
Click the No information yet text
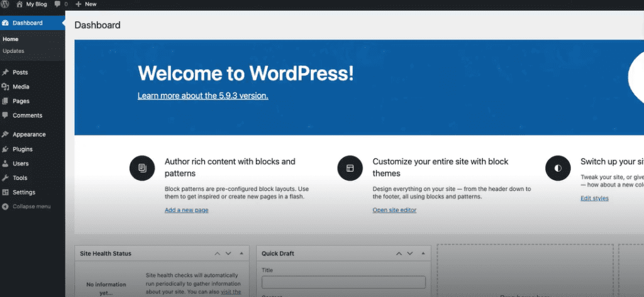106,289
